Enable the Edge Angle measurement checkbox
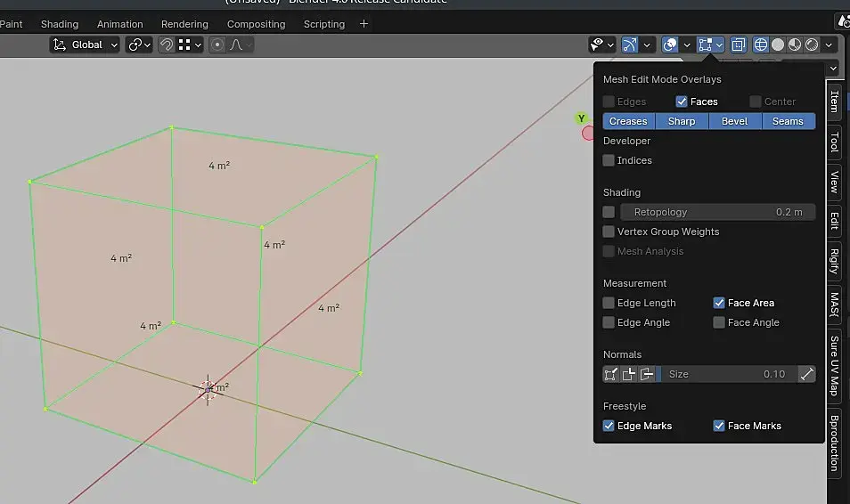This screenshot has width=850, height=504. [x=609, y=322]
